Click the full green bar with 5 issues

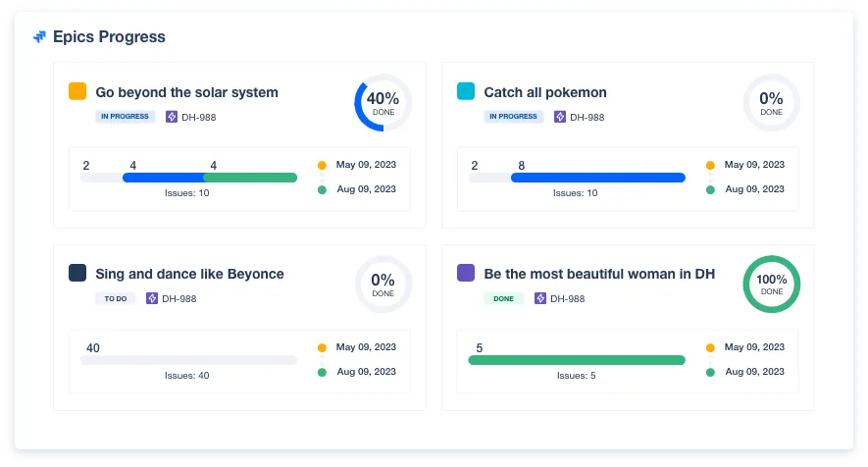576,360
